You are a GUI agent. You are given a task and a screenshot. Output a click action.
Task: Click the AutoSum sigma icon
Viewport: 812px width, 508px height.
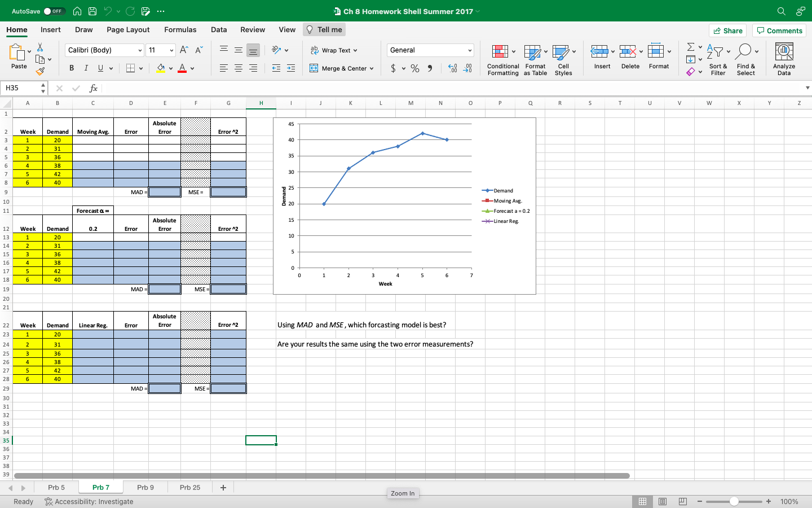coord(691,47)
